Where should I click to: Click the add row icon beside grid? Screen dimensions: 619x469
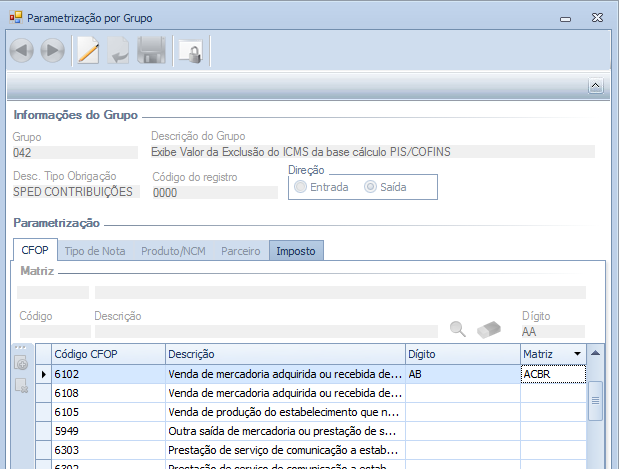(x=21, y=363)
